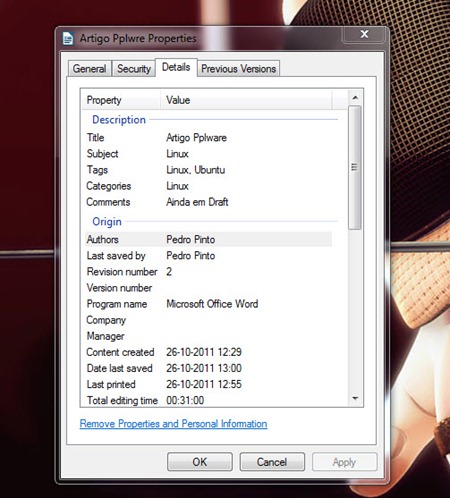Click the vertical scrollbar thumb
Viewport: 450px width, 498px height.
pyautogui.click(x=354, y=167)
